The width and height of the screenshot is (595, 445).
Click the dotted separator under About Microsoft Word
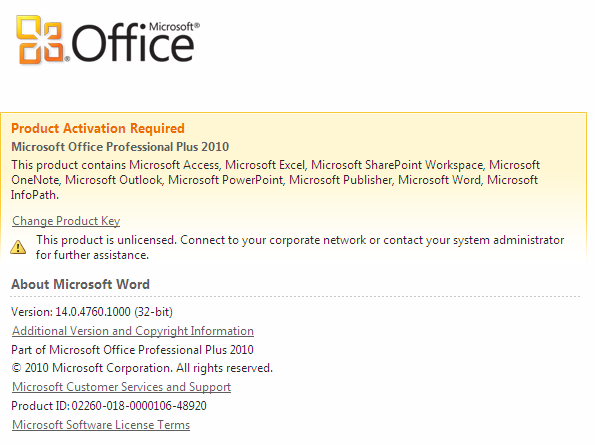(295, 296)
